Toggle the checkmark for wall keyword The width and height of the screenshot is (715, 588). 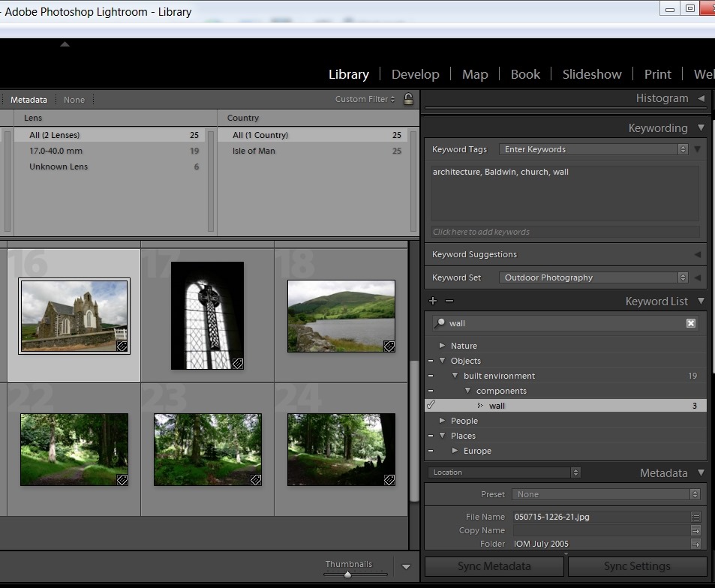pyautogui.click(x=431, y=406)
